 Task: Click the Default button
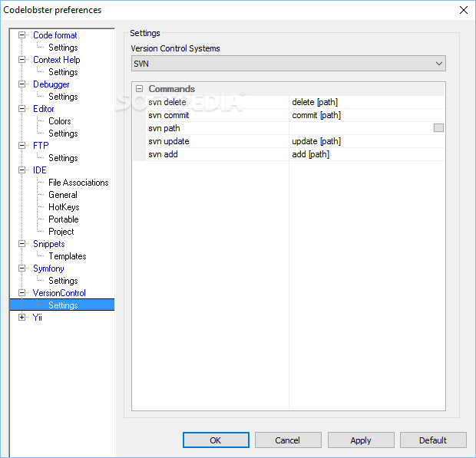pos(433,440)
